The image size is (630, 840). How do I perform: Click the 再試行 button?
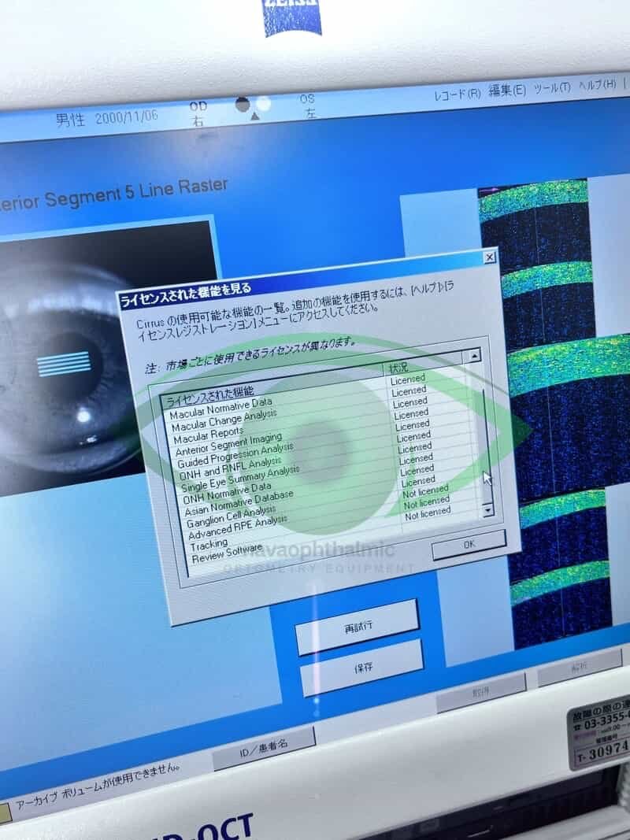coord(358,627)
